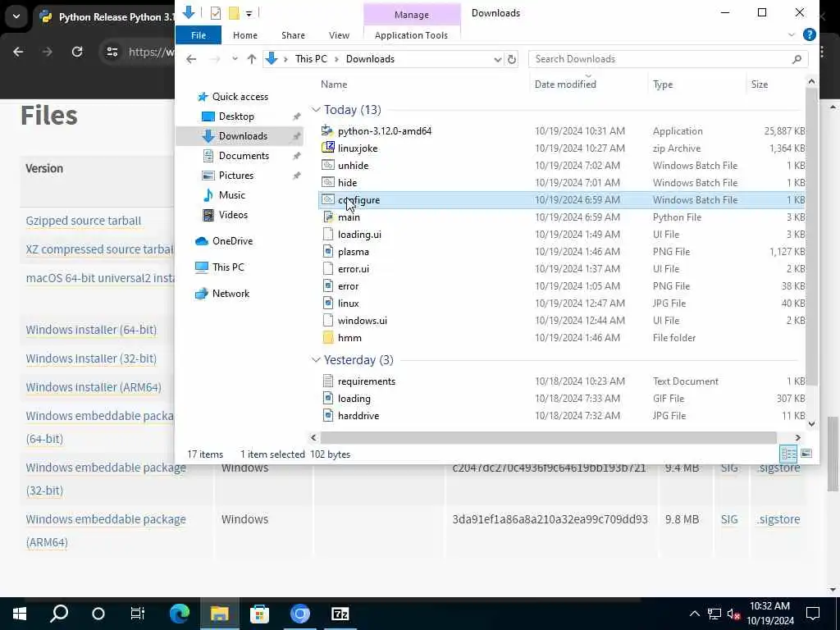Select the plasma PNG file icon

pos(327,251)
